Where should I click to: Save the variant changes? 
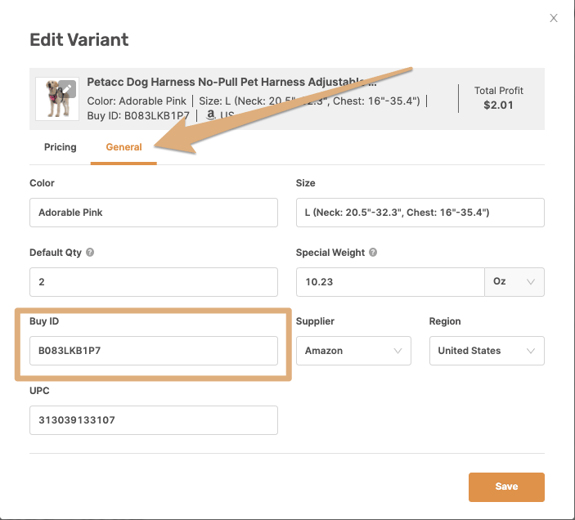(506, 487)
